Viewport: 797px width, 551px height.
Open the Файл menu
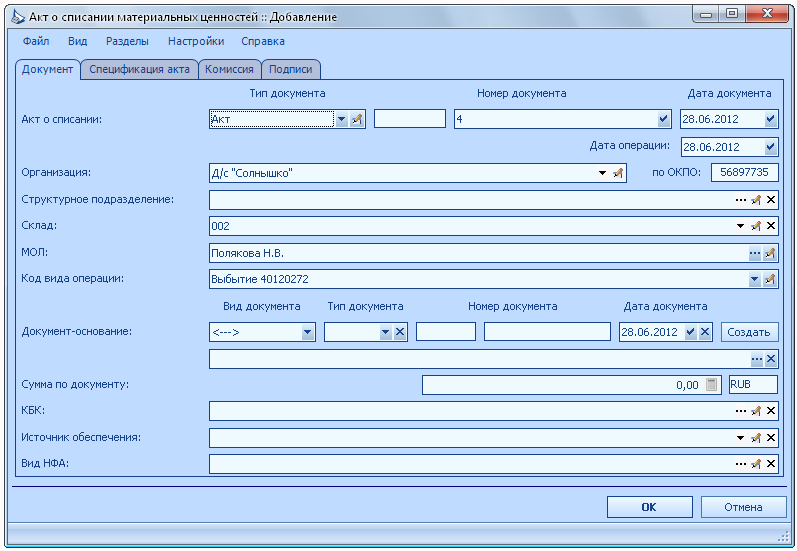[36, 41]
